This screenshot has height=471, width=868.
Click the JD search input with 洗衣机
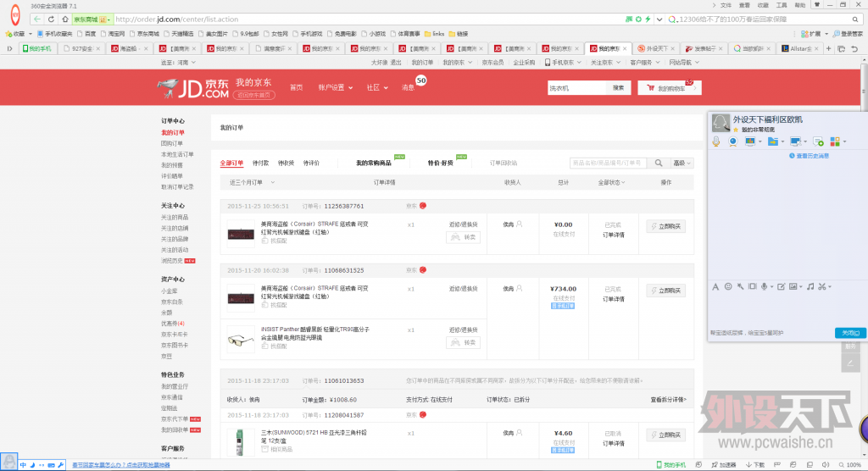pos(576,87)
